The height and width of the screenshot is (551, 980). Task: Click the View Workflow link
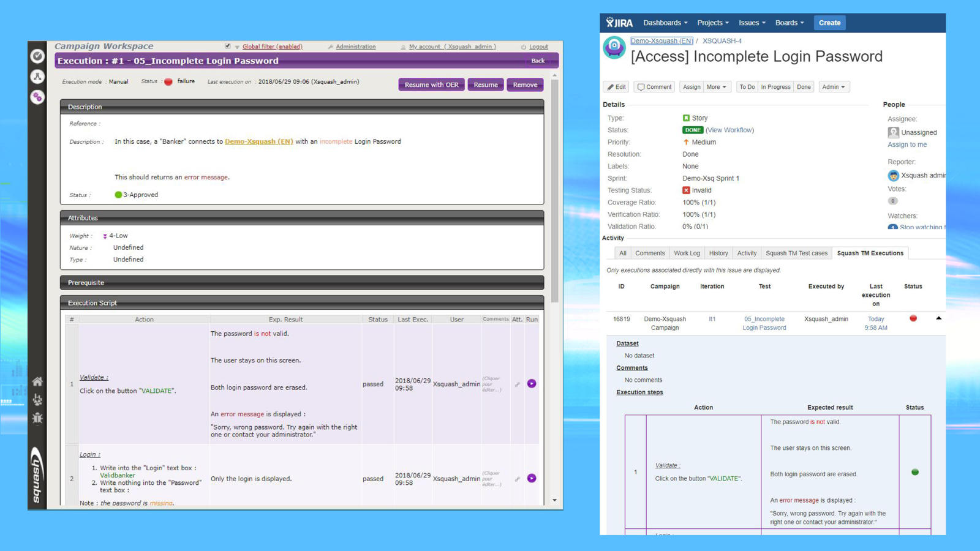[729, 130]
